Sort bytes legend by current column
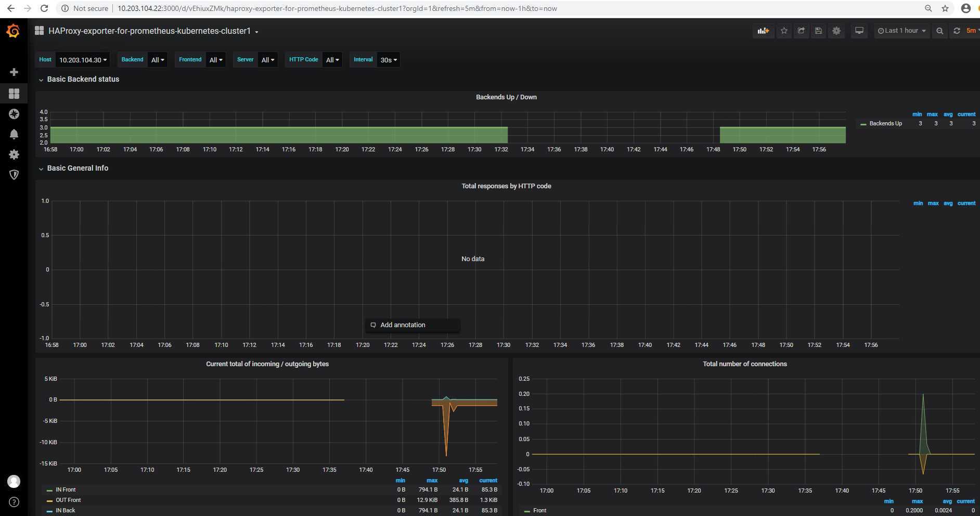The image size is (980, 516). coord(488,481)
